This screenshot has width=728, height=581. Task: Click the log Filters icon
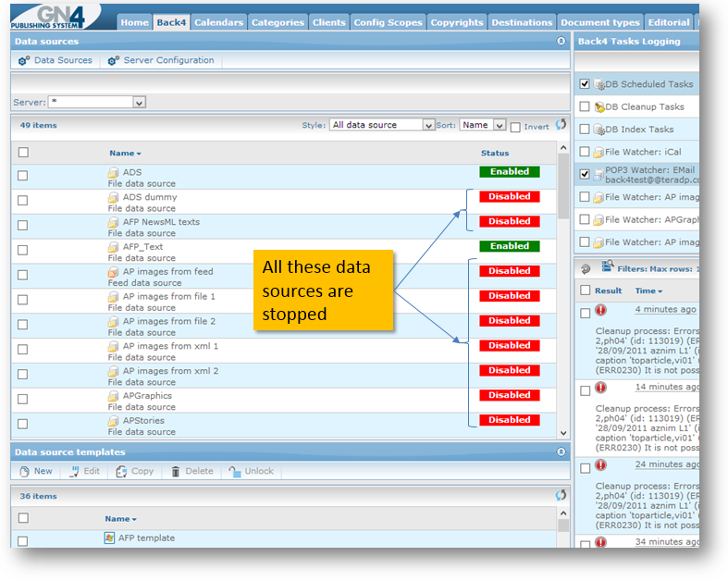coord(608,266)
